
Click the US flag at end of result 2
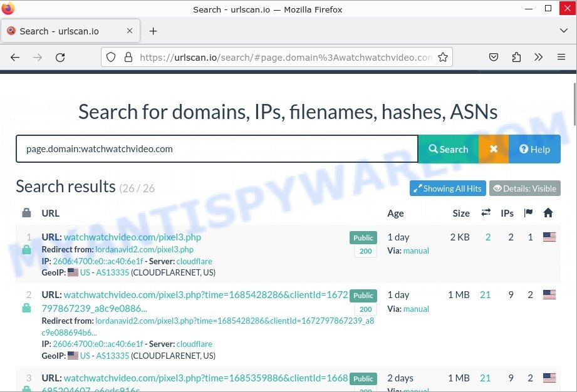point(549,294)
